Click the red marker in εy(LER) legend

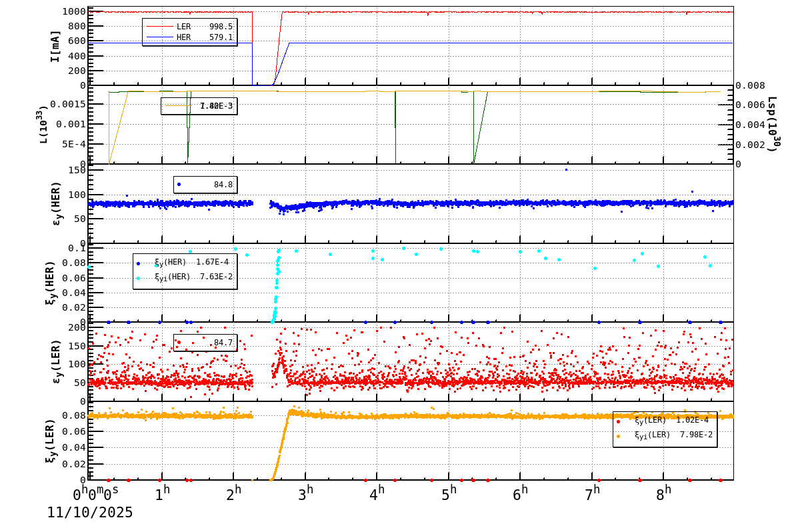coord(179,342)
